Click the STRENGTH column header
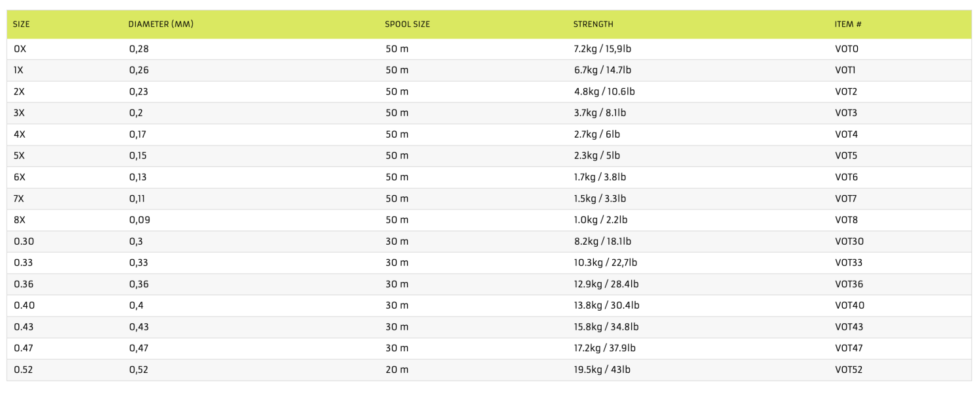This screenshot has height=393, width=980. tap(593, 24)
